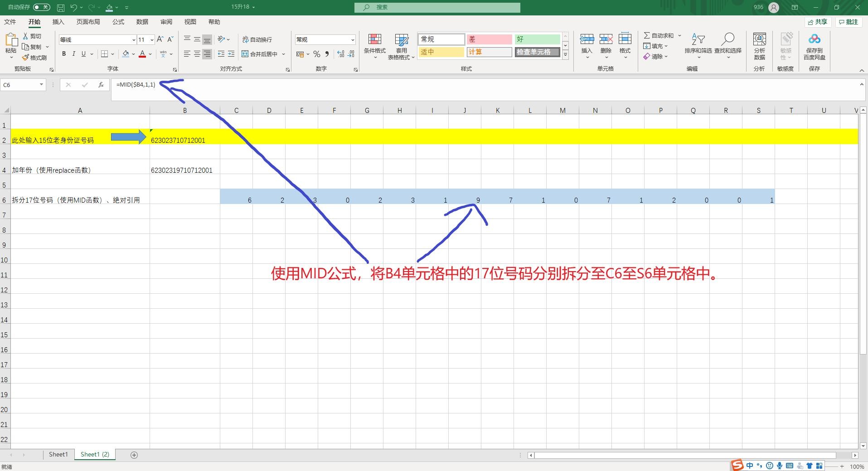Click the Analyze Data (分析数据) icon
This screenshot has height=471, width=868.
[x=759, y=40]
